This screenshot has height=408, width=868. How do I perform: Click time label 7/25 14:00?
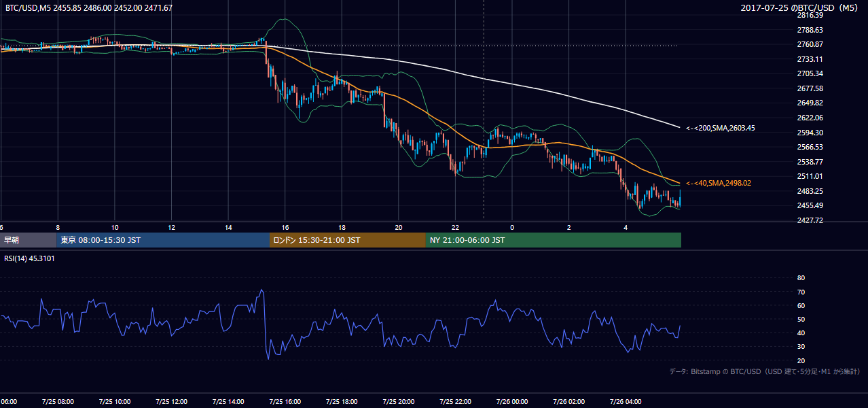click(228, 401)
